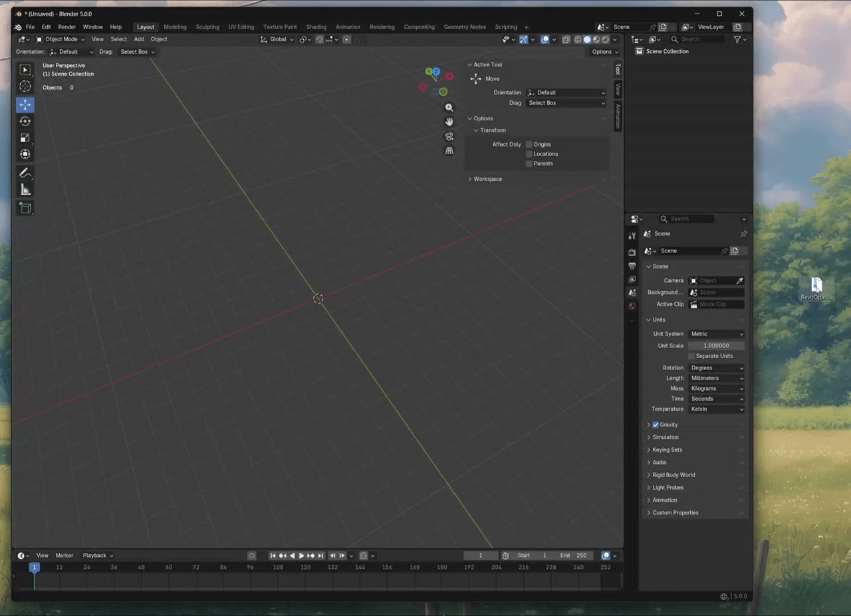Open the Unit System dropdown
The width and height of the screenshot is (851, 616).
point(716,334)
